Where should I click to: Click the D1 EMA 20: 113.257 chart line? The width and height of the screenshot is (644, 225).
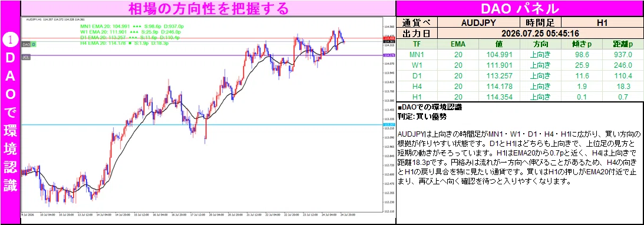130,37
